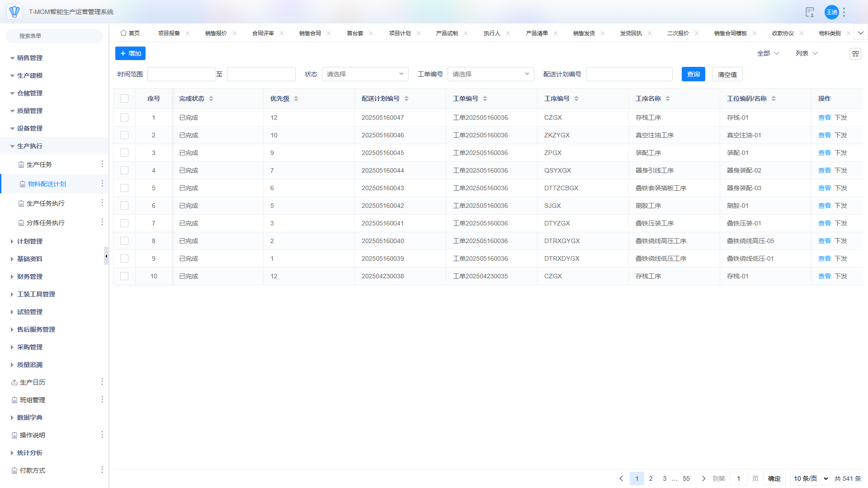The width and height of the screenshot is (868, 488).
Task: Go to next page arrow
Action: pyautogui.click(x=703, y=479)
